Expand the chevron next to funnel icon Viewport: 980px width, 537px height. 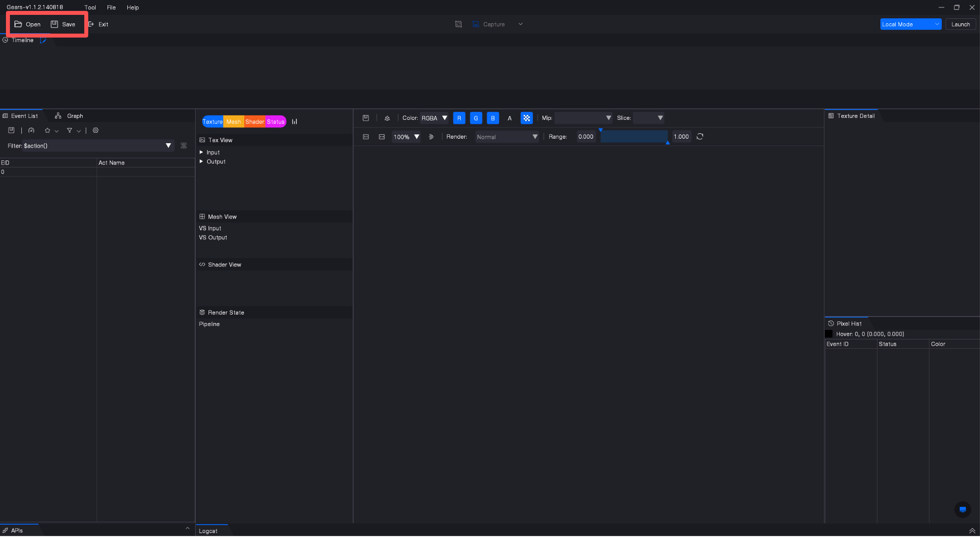(x=78, y=131)
